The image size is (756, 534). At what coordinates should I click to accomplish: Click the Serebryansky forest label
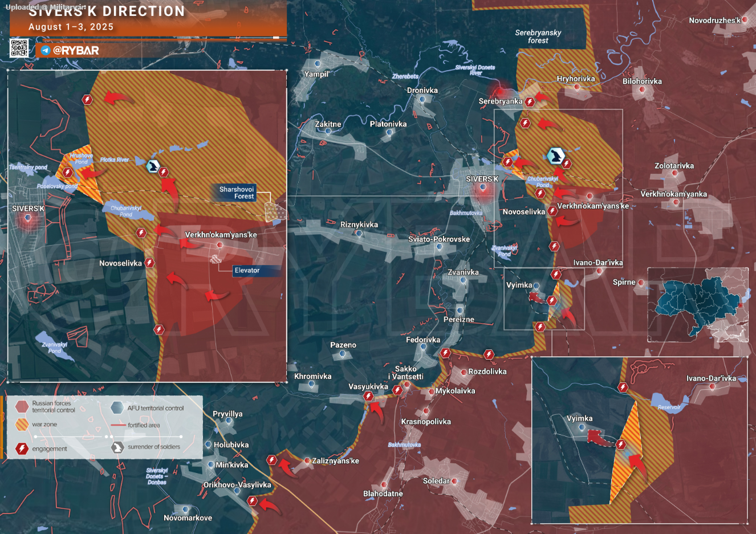coord(538,37)
